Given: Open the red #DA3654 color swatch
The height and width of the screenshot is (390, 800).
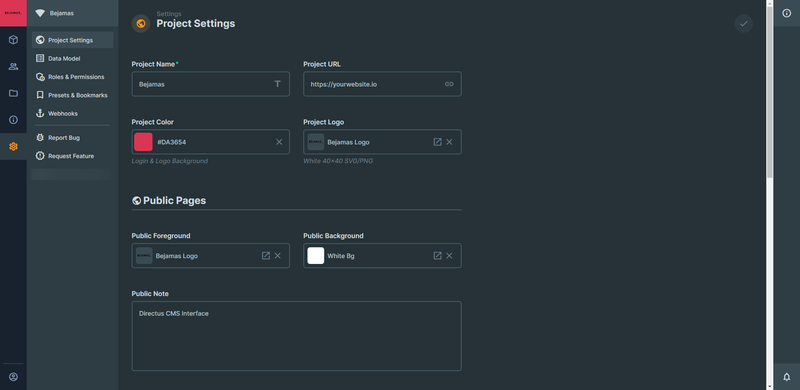Looking at the screenshot, I should click(143, 142).
